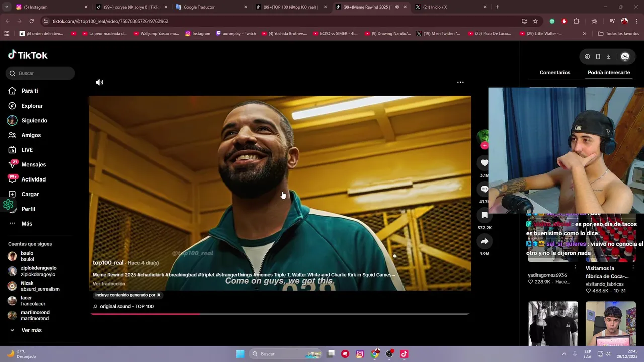Open Perfil in sidebar
Image resolution: width=644 pixels, height=362 pixels.
pyautogui.click(x=28, y=209)
